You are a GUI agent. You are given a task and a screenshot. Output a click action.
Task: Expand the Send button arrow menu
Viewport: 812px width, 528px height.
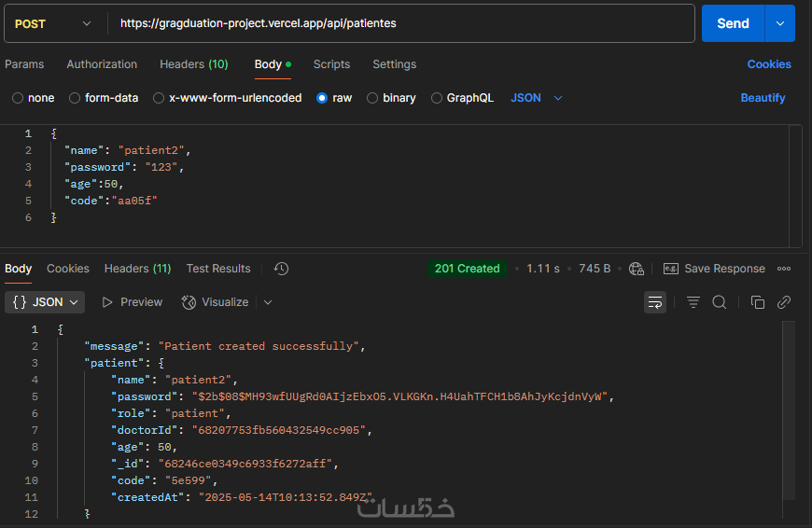click(x=779, y=23)
